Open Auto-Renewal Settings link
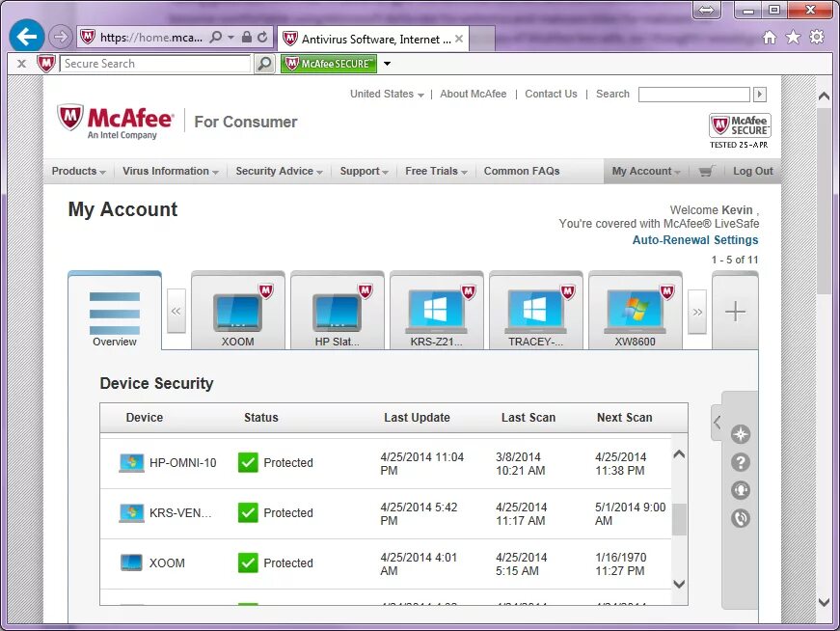The image size is (840, 631). [695, 239]
